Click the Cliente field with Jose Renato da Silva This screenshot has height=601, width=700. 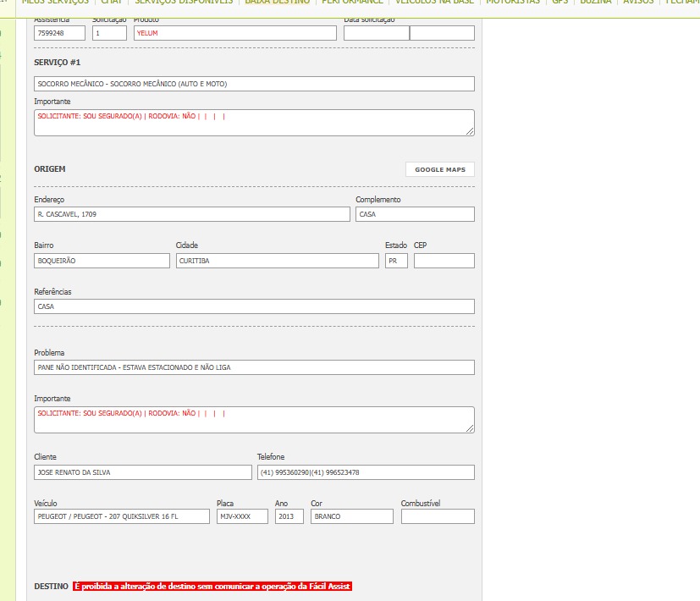point(143,472)
